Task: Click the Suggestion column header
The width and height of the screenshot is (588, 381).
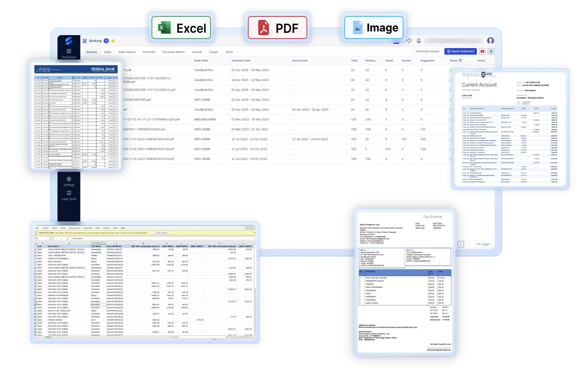Action: point(427,61)
